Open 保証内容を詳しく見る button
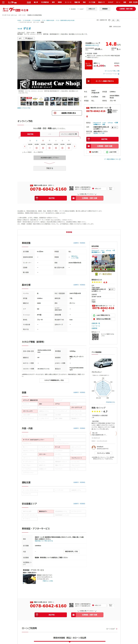Image resolution: width=138 pixels, height=644 pixels. click(71, 551)
